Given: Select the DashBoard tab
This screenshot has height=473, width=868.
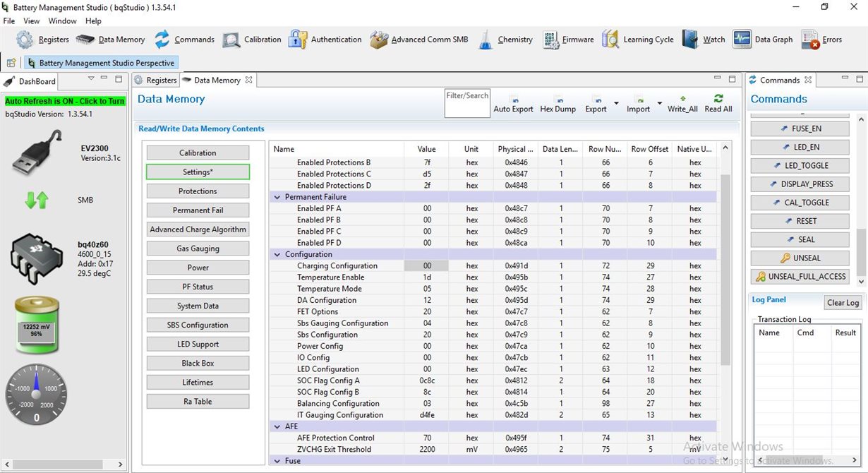Looking at the screenshot, I should coord(31,81).
